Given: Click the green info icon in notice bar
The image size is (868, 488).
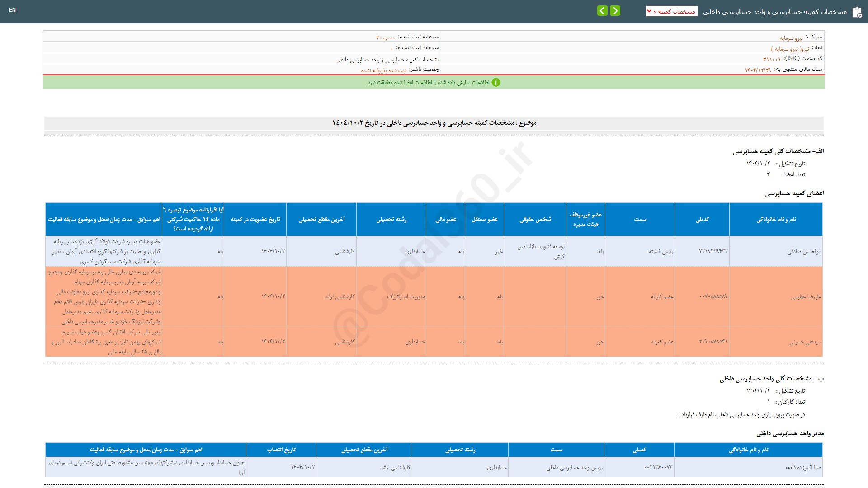Looking at the screenshot, I should tap(496, 82).
